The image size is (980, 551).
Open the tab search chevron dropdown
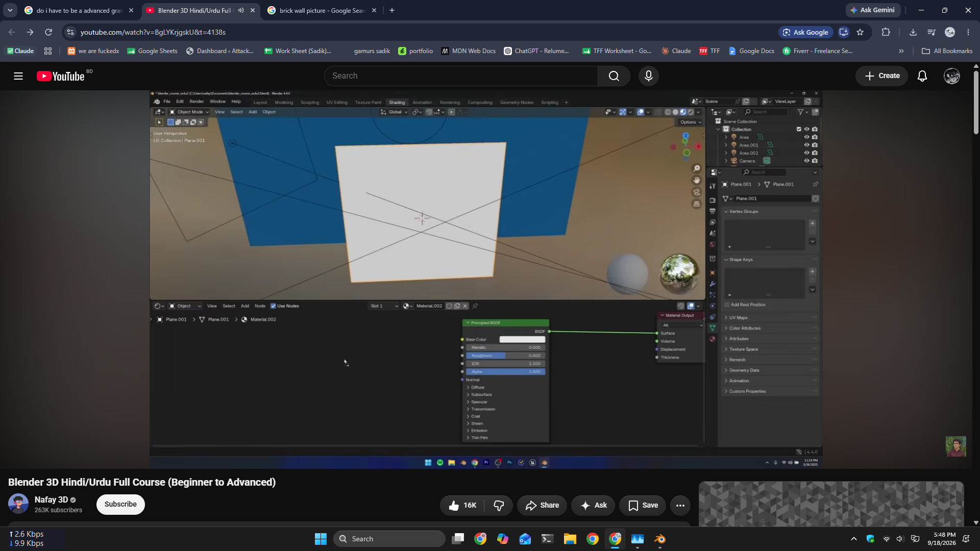pyautogui.click(x=10, y=10)
